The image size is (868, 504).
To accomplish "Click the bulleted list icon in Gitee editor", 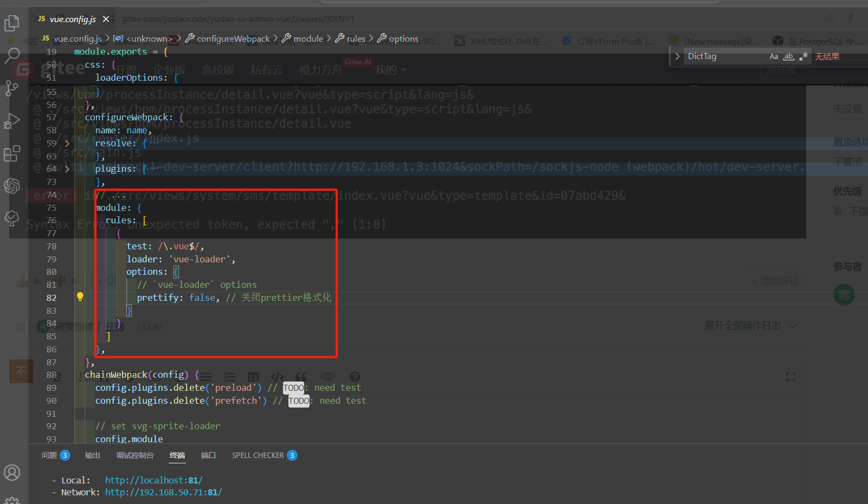I will pyautogui.click(x=205, y=377).
